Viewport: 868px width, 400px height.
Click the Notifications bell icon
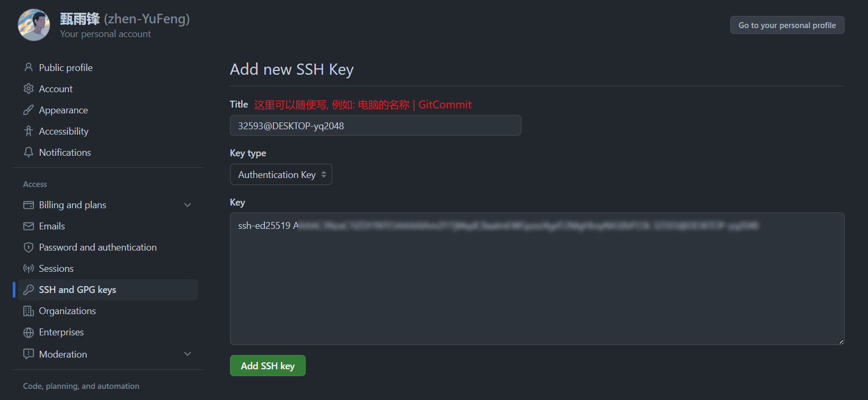[29, 152]
